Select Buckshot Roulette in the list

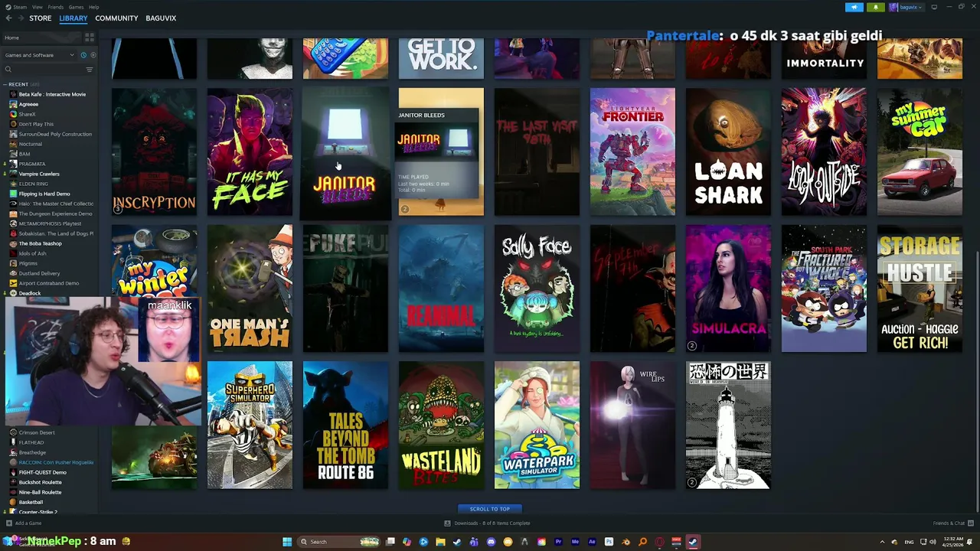(41, 482)
